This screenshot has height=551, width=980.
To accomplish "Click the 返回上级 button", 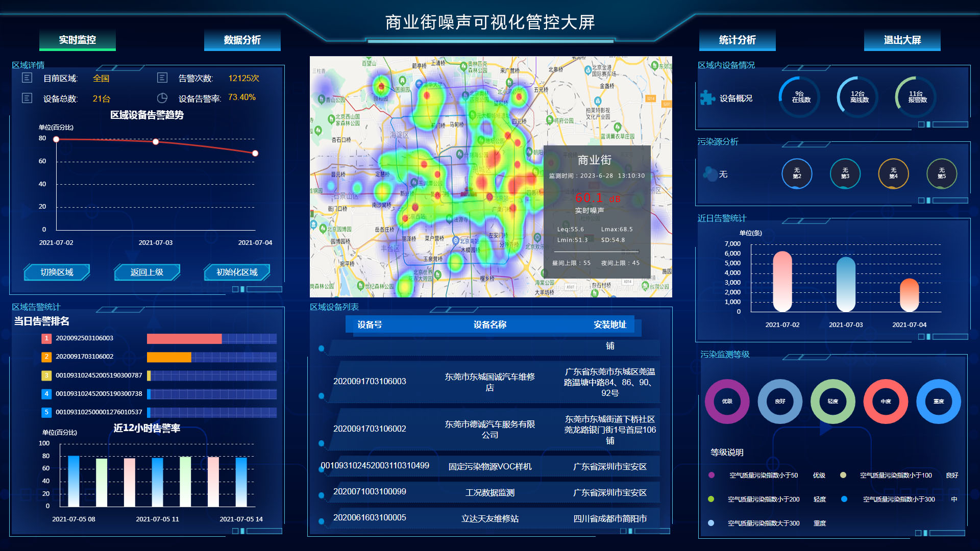I will point(147,272).
